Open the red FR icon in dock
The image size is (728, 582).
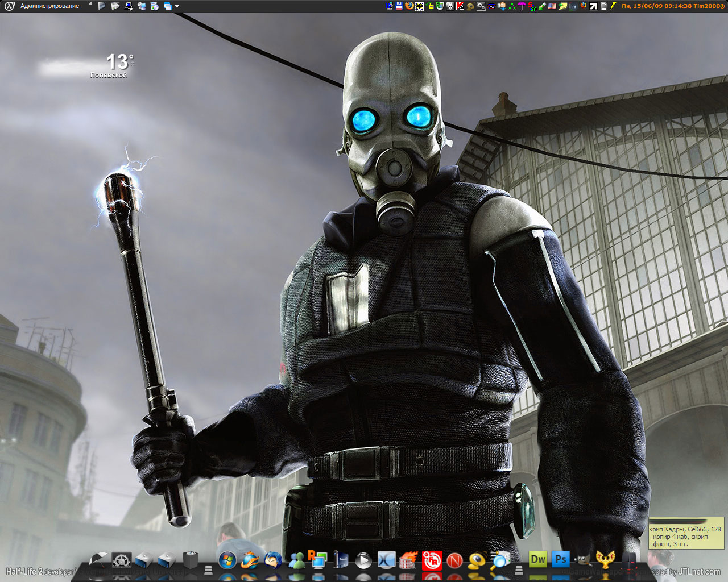point(432,561)
